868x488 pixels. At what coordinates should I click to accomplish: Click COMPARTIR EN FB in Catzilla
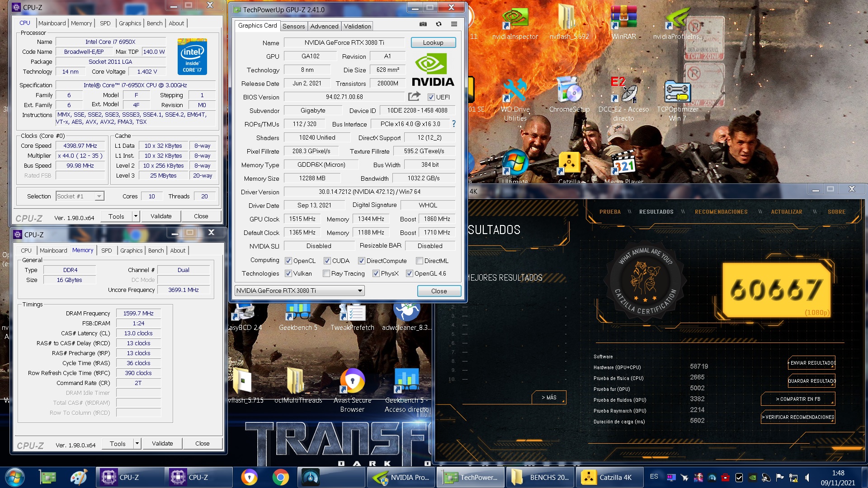[x=798, y=399]
